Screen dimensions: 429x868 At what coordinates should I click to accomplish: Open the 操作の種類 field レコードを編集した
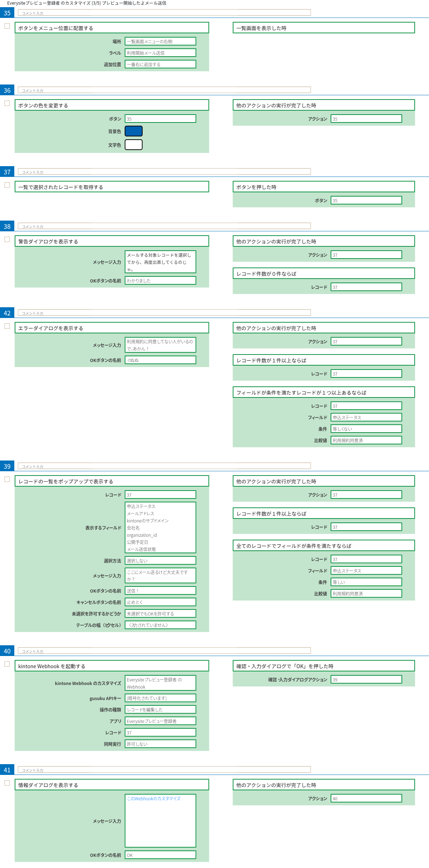pos(160,710)
